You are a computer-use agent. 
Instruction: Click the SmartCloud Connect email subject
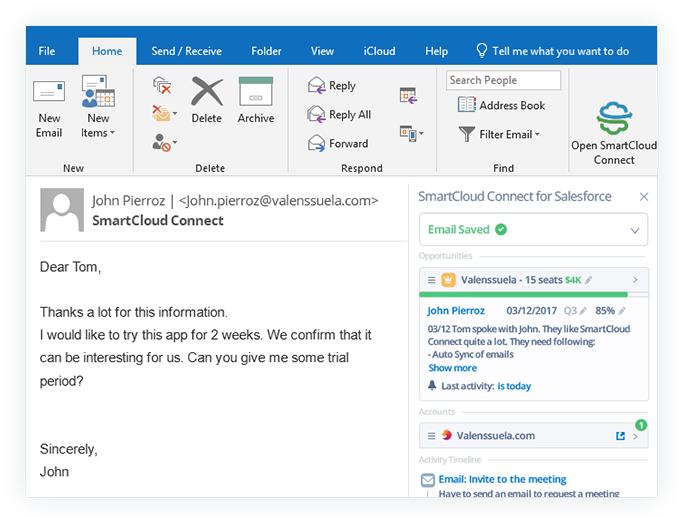(158, 220)
